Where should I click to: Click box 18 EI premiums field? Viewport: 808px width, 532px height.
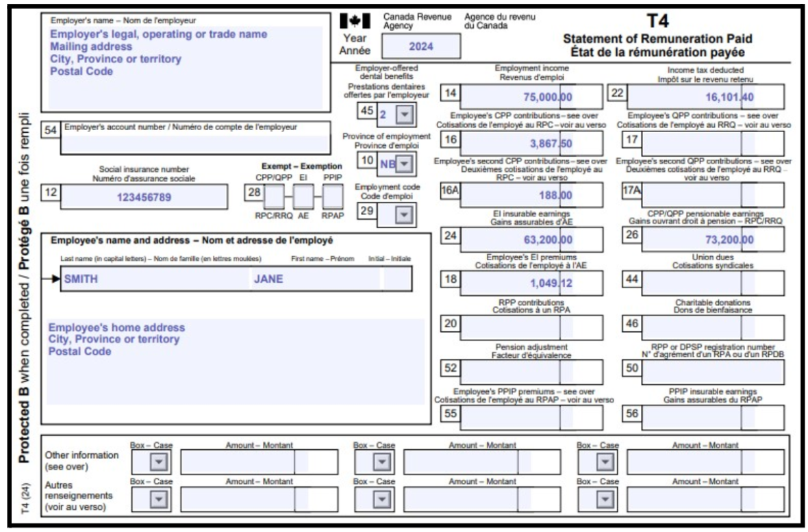coord(531,283)
